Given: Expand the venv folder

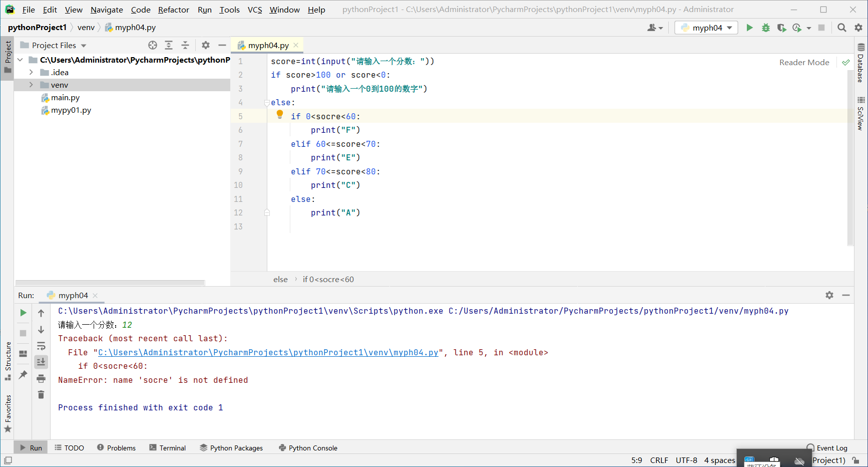Looking at the screenshot, I should pyautogui.click(x=31, y=85).
